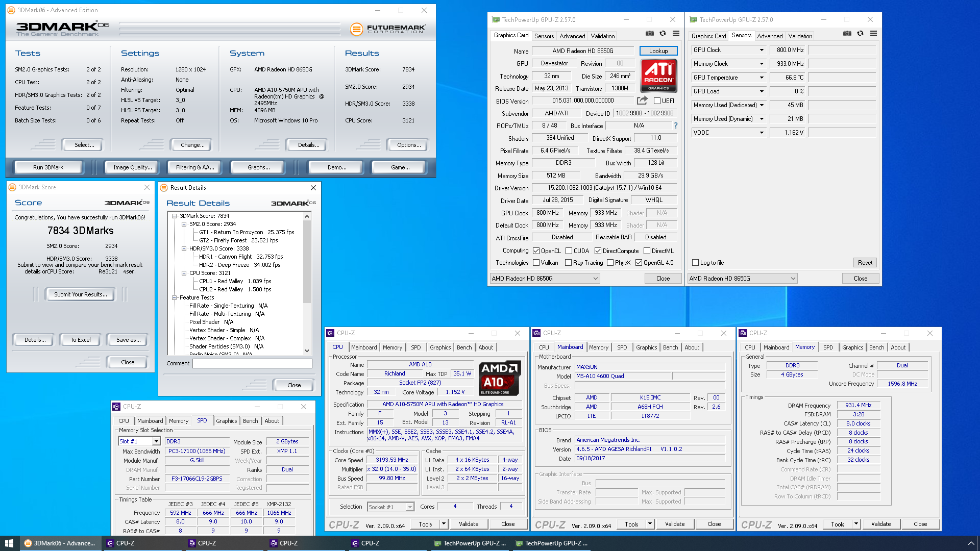
Task: Collapse the SM2.0 Score tree node
Action: [184, 224]
